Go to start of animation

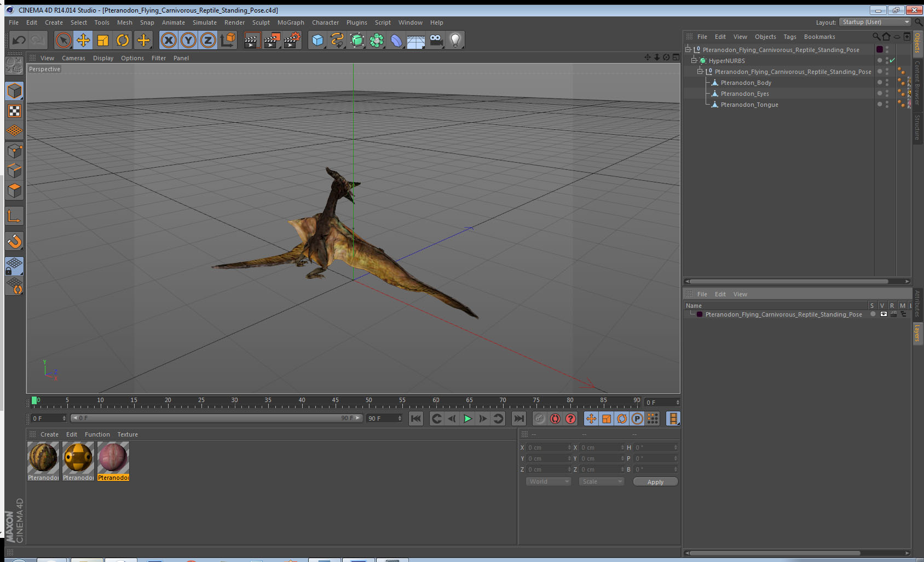(x=416, y=418)
